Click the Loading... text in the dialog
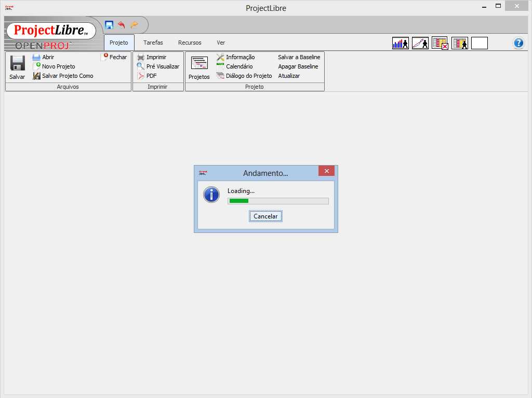This screenshot has height=398, width=532. (241, 191)
